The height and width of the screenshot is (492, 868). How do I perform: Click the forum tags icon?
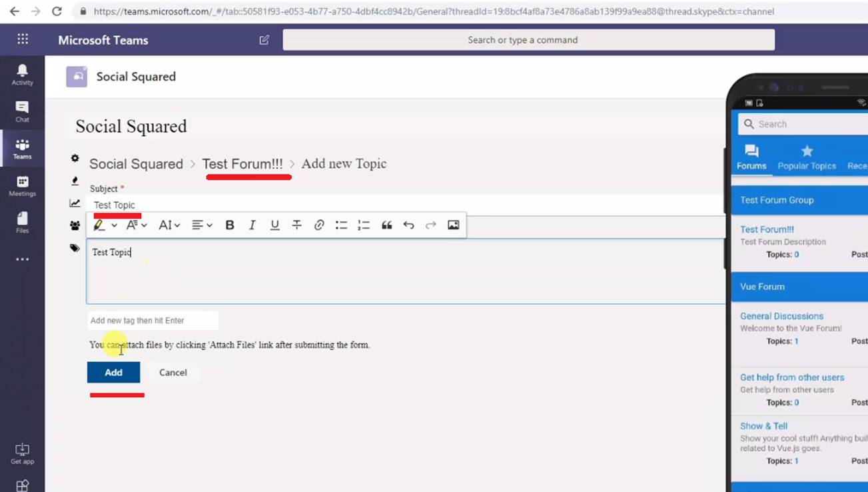(75, 248)
